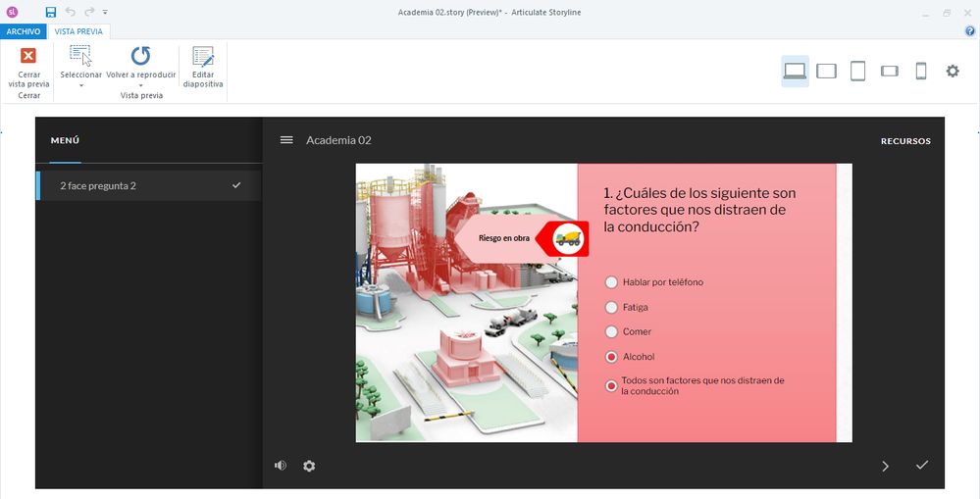This screenshot has height=499, width=980.
Task: Expand the Volver a reproducir dropdown
Action: pos(140,85)
